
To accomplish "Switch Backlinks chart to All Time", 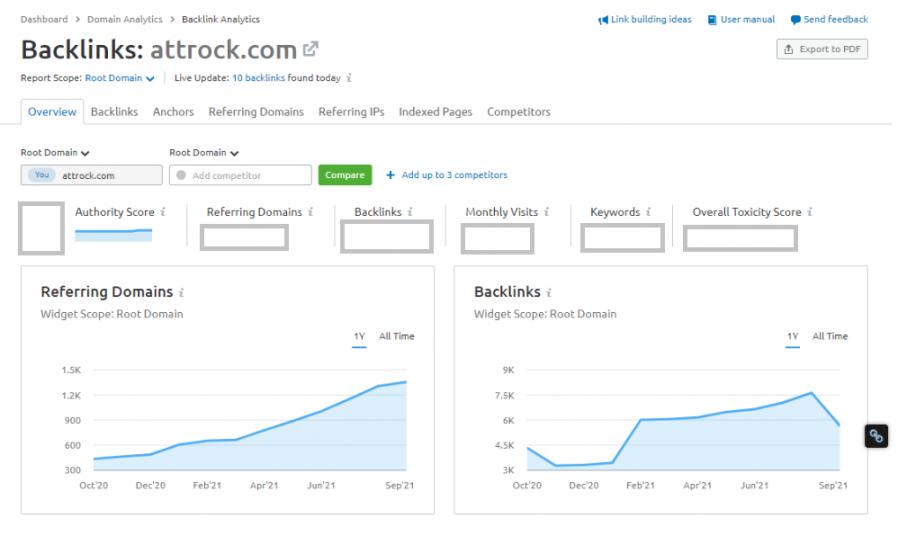I will tap(829, 336).
